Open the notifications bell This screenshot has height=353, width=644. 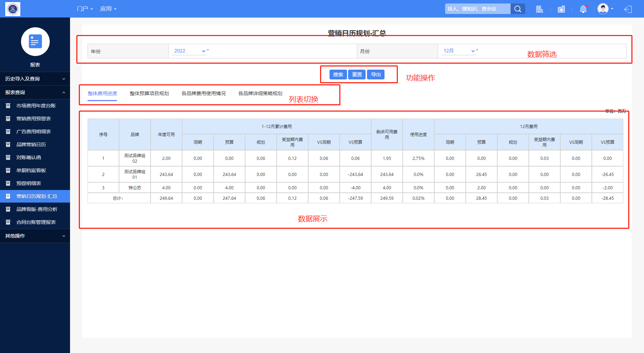coord(583,9)
